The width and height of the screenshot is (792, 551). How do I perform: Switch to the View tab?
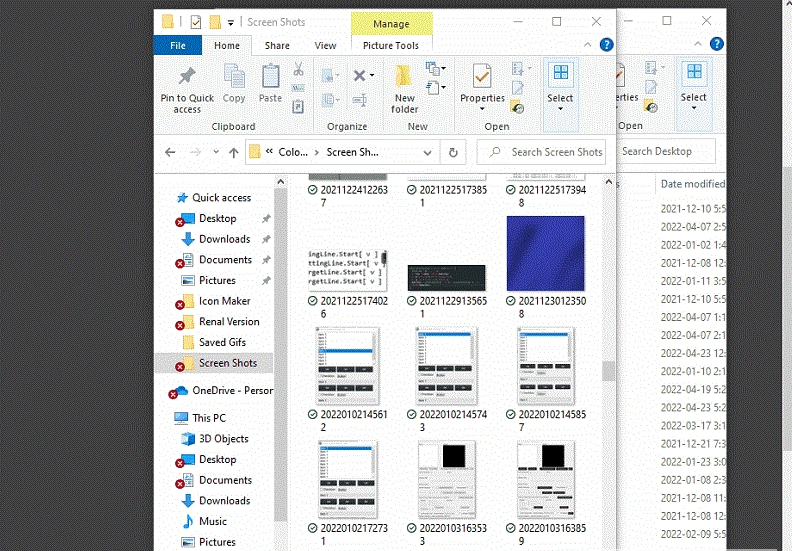[x=325, y=45]
